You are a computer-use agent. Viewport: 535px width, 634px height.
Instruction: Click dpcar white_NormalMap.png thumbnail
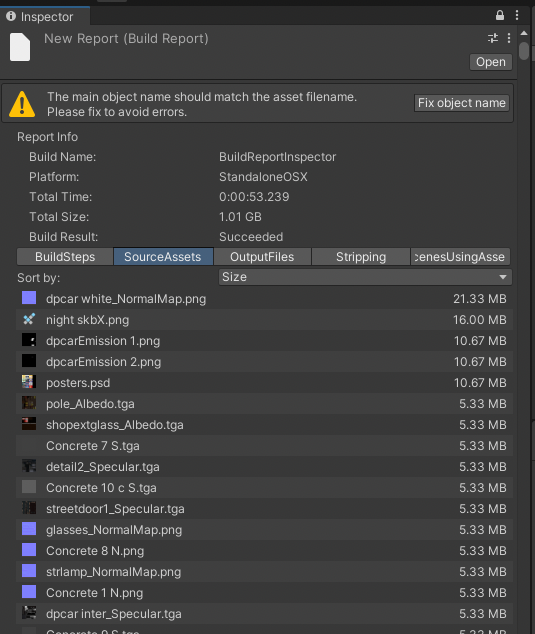click(29, 298)
